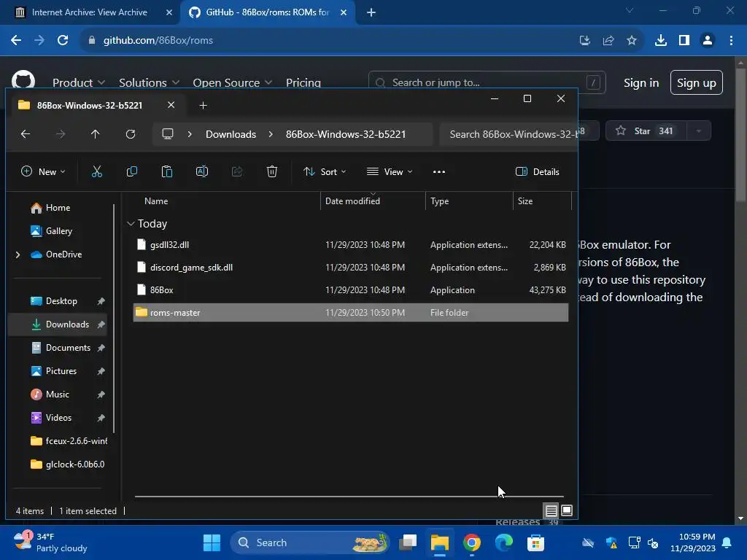The height and width of the screenshot is (560, 747).
Task: Go back in File Explorer
Action: (26, 134)
